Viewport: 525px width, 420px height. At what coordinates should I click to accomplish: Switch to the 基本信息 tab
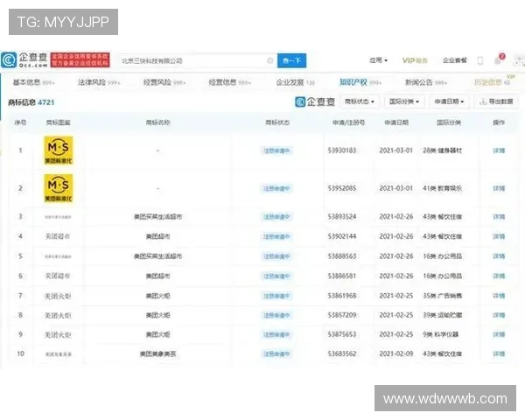(33, 82)
